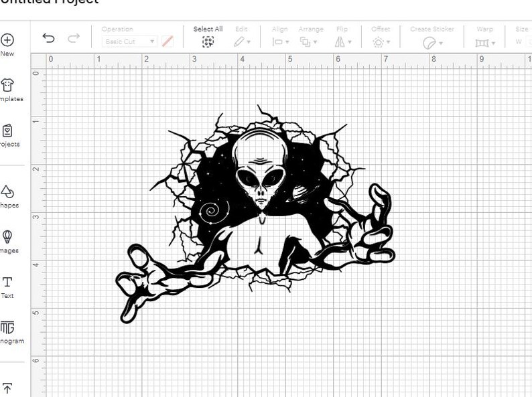
Task: Expand the Align dropdown arrow
Action: pos(287,42)
